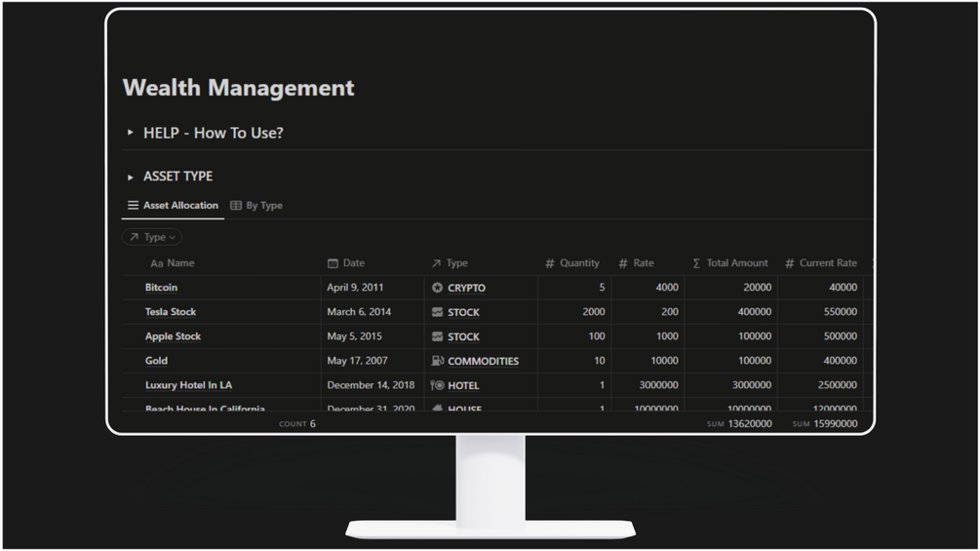The width and height of the screenshot is (980, 551).
Task: Click the stock chart icon in Tesla row
Action: (x=438, y=312)
